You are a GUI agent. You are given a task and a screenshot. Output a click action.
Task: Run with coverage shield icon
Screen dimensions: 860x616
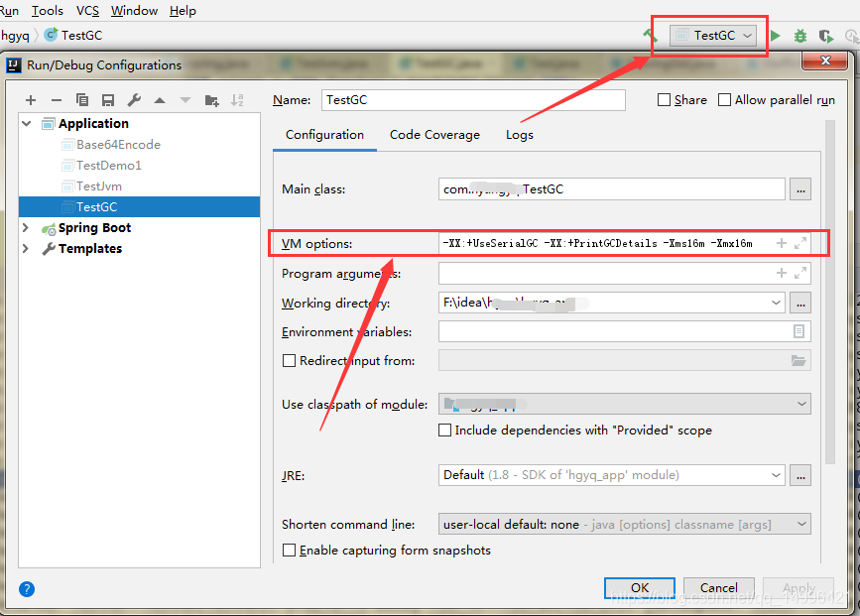click(826, 36)
